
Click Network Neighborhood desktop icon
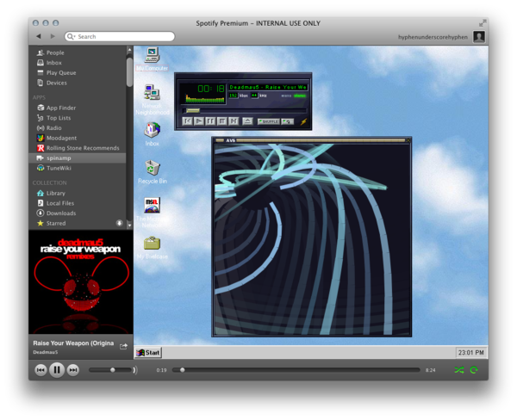click(x=152, y=100)
